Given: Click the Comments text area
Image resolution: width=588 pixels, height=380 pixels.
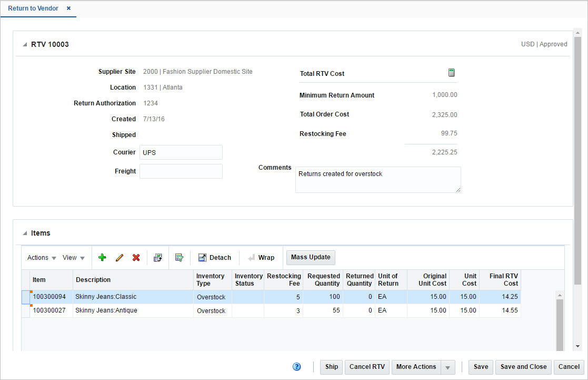Looking at the screenshot, I should [x=378, y=180].
